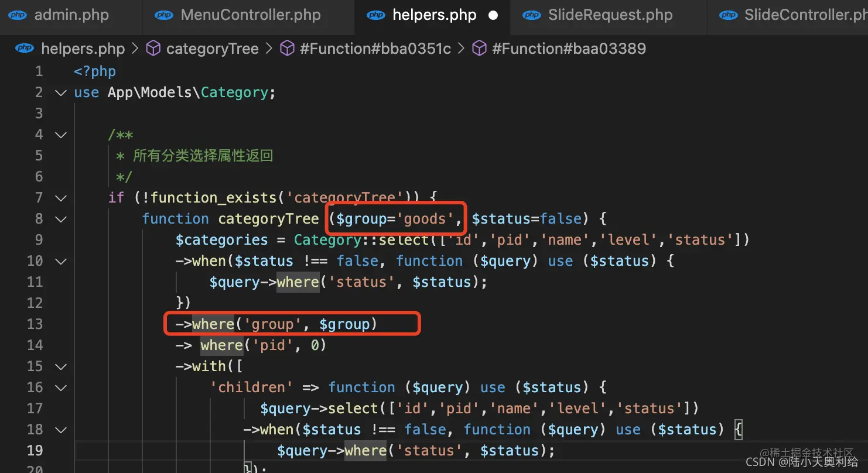
Task: Switch to the admin.php tab
Action: coord(71,15)
